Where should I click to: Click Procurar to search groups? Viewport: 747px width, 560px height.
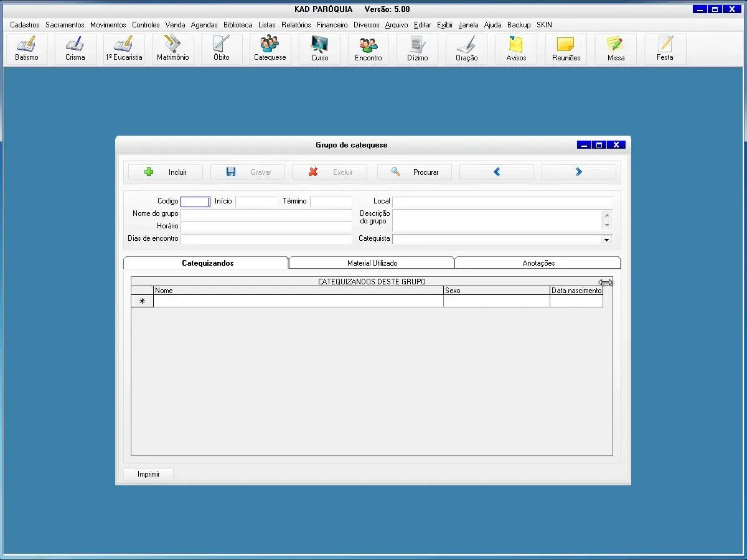tap(415, 172)
